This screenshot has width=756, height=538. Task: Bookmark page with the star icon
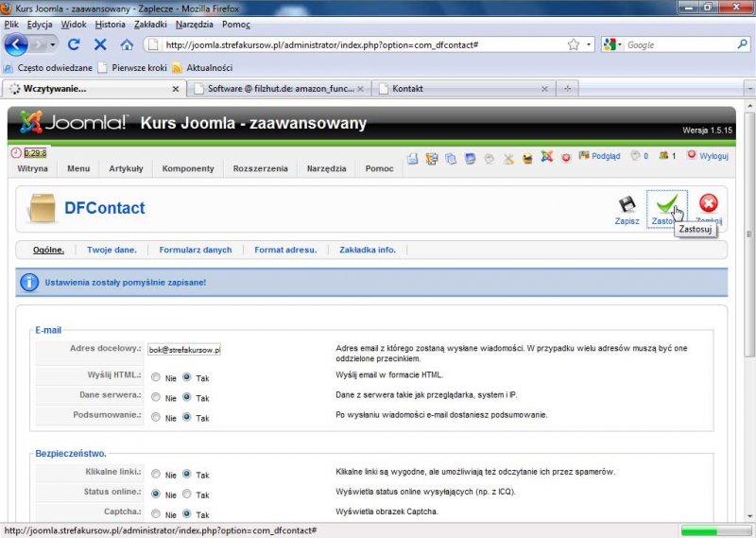coord(573,44)
